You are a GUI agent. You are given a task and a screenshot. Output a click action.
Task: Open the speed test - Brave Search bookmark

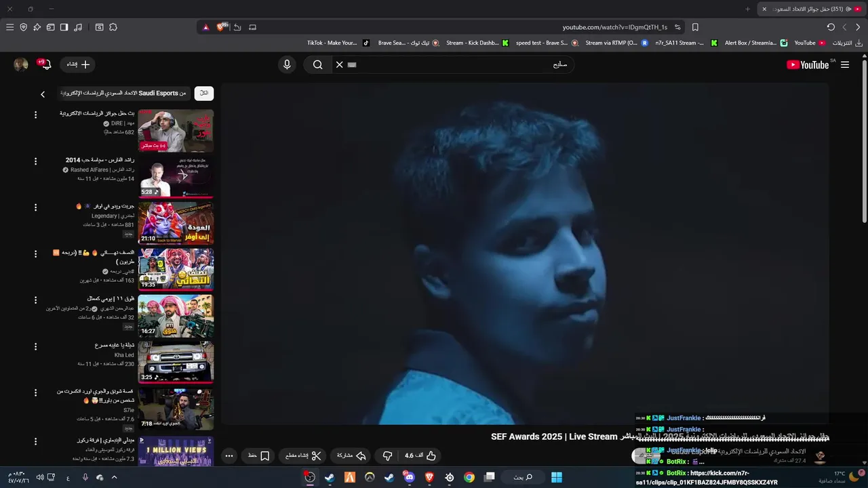coord(547,43)
